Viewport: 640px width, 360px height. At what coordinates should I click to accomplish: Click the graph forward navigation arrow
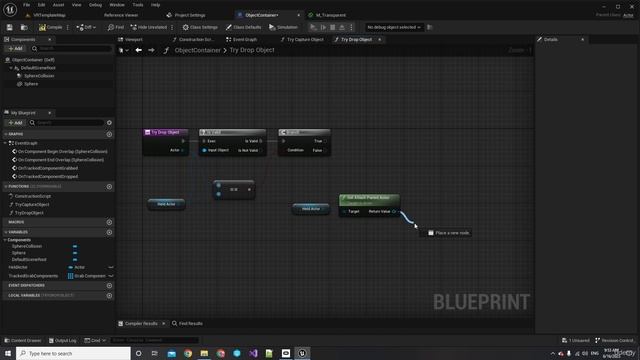(x=151, y=50)
